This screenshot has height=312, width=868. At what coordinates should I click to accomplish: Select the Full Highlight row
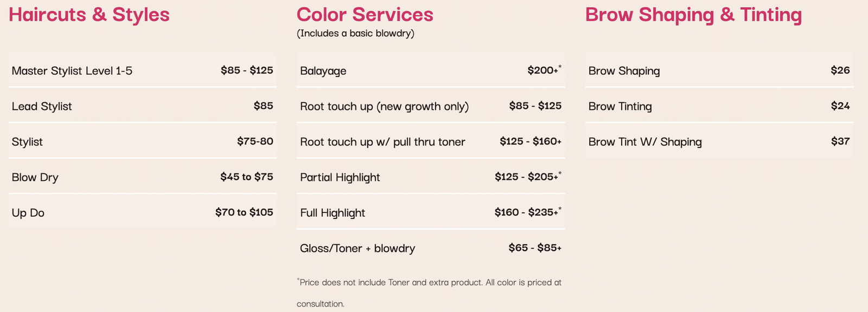coord(431,212)
